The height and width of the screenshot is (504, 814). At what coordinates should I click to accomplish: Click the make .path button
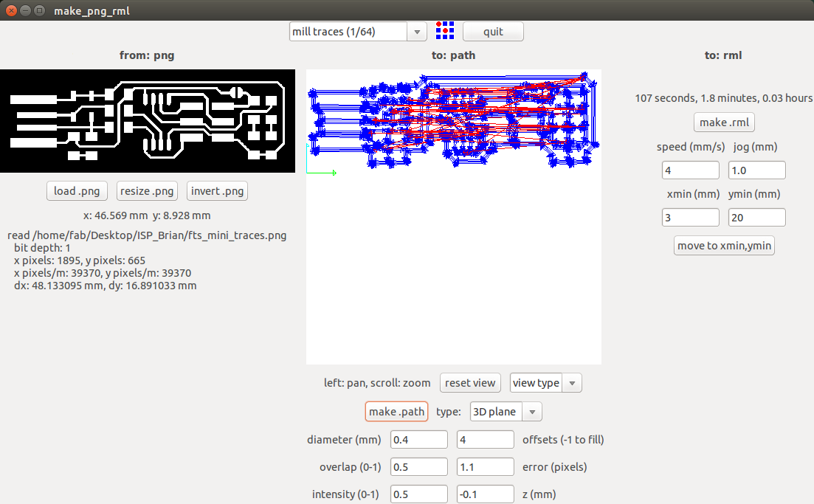coord(396,412)
